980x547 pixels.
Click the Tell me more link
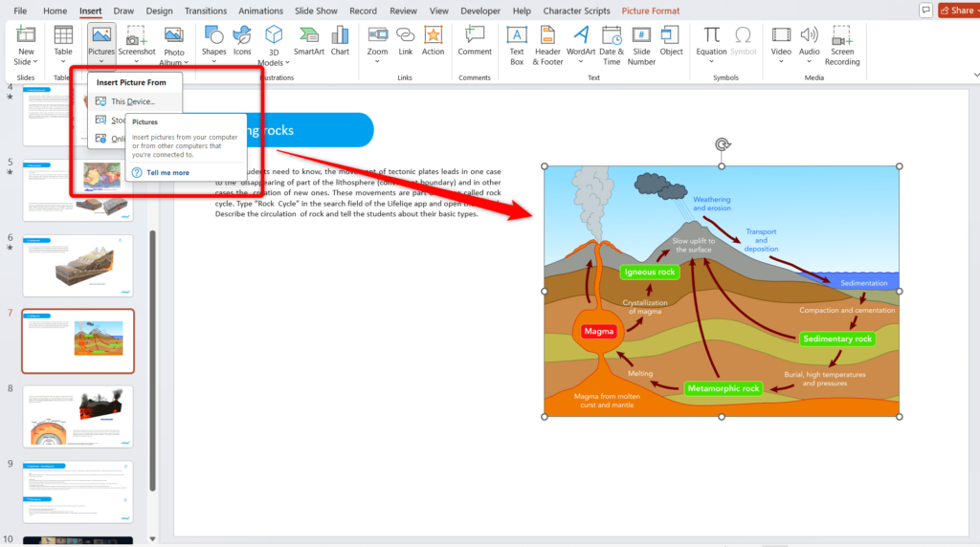click(167, 173)
